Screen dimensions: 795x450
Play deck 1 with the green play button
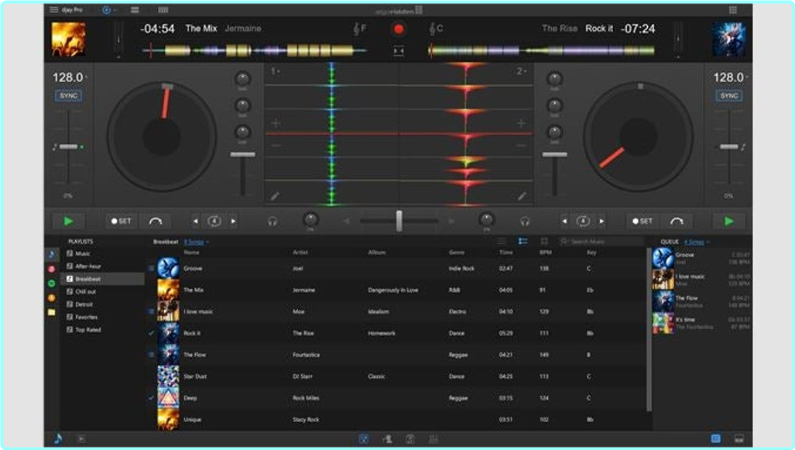coord(68,221)
